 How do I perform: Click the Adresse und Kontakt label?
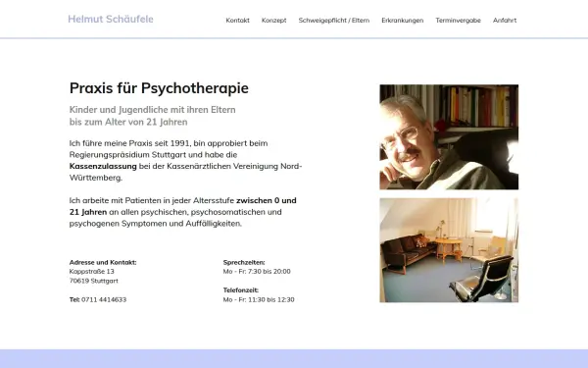[x=103, y=262]
